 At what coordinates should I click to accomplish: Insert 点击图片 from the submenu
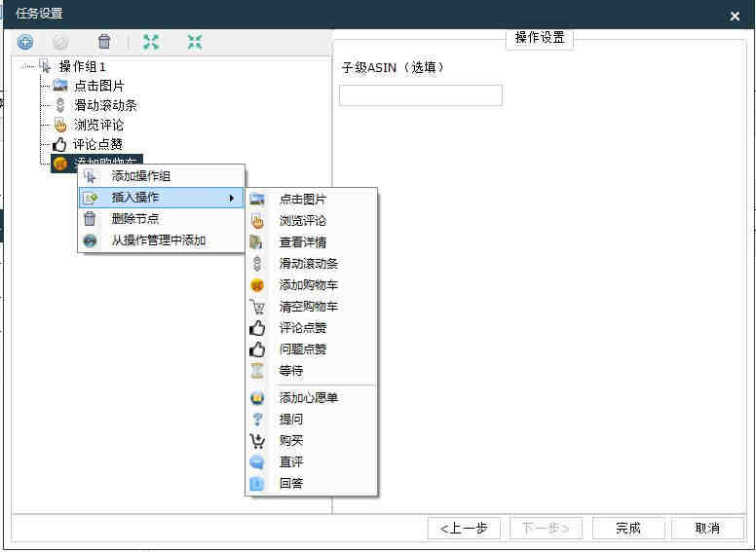pos(311,199)
